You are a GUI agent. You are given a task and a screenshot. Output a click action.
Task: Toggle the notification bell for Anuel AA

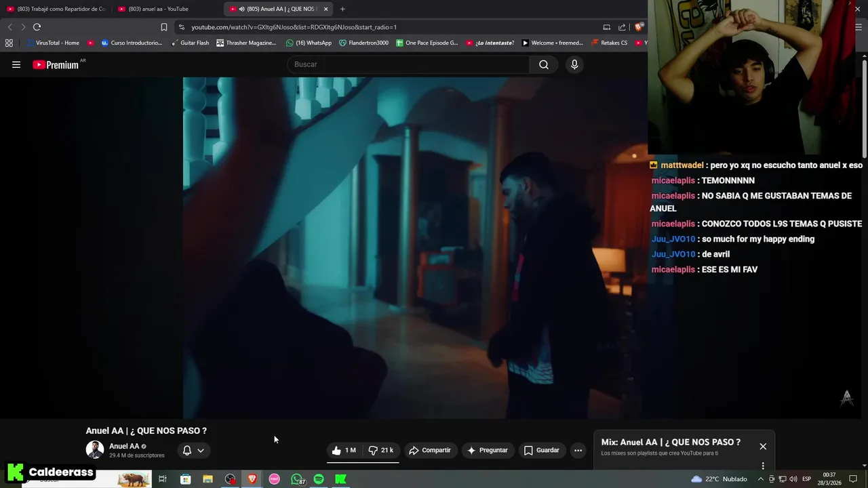click(187, 450)
